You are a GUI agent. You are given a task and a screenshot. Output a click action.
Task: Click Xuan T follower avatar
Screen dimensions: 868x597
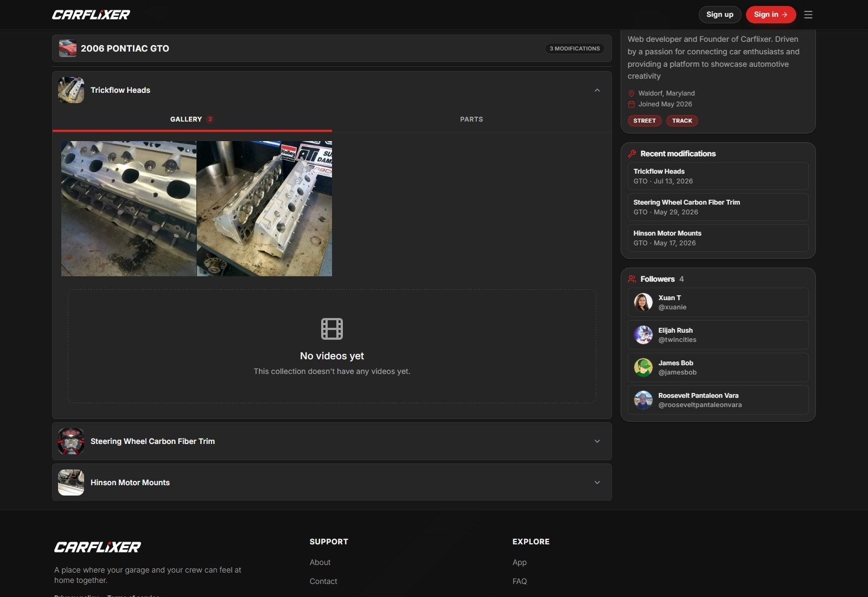pos(643,302)
